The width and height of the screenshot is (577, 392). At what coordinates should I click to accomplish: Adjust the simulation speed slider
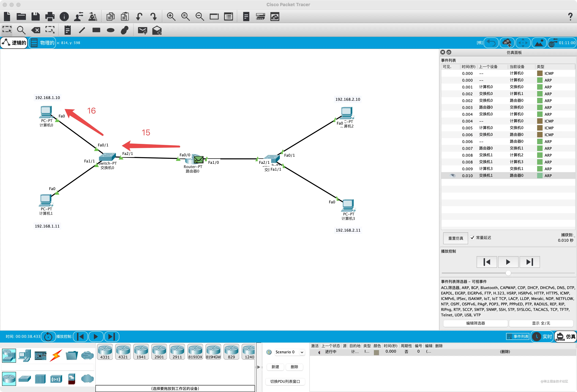tap(508, 273)
